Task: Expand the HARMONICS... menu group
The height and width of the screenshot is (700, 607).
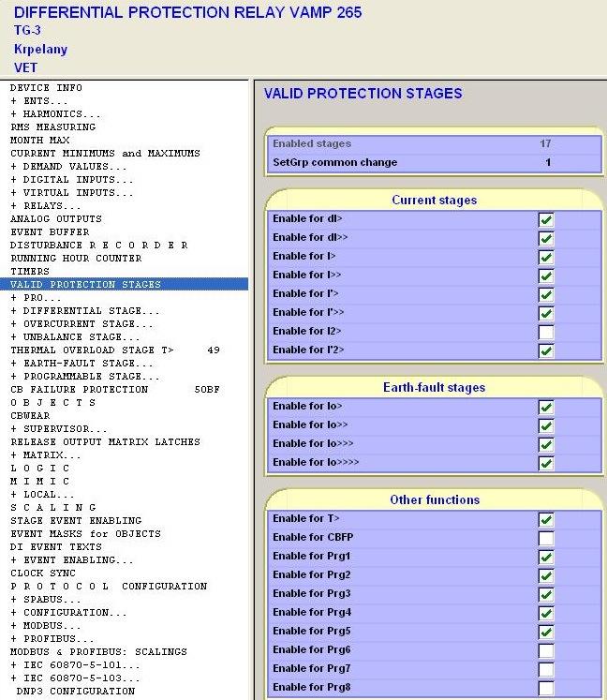Action: 56,113
